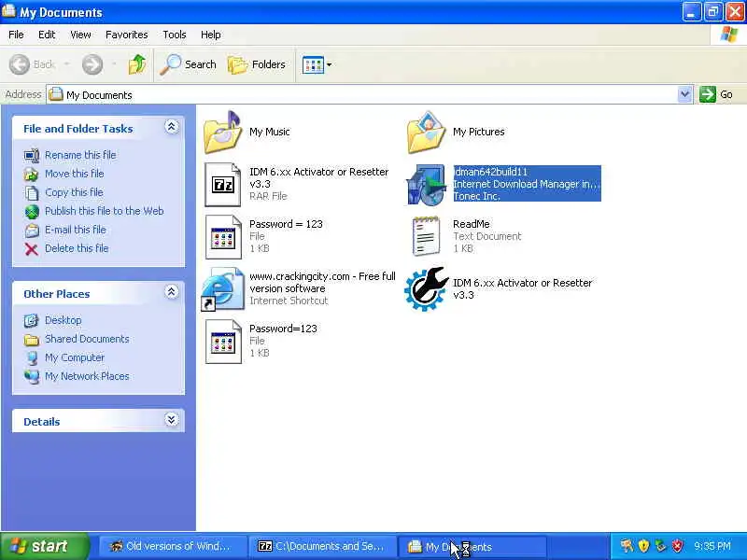Go to Shared Documents
Image resolution: width=747 pixels, height=560 pixels.
[x=87, y=339]
